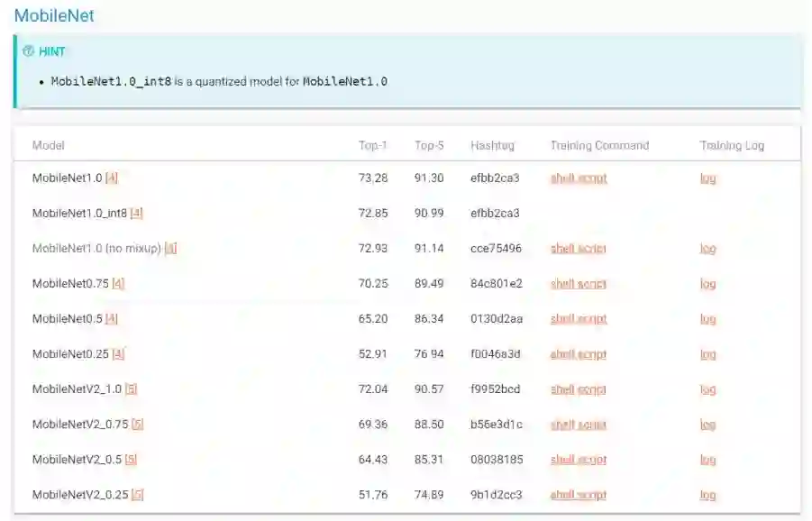The height and width of the screenshot is (521, 812).
Task: Open shell script for MobileNetV2_0.75
Action: pos(579,425)
